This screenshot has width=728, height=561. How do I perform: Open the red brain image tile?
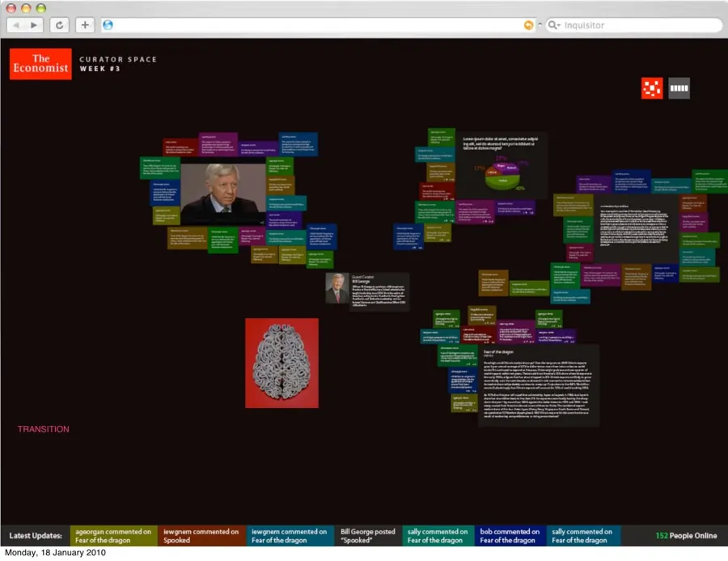pyautogui.click(x=281, y=363)
